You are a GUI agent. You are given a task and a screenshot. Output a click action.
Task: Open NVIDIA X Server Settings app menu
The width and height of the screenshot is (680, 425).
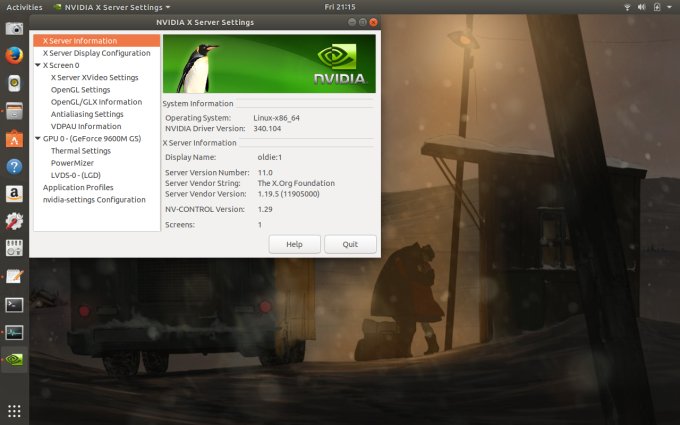[x=112, y=7]
